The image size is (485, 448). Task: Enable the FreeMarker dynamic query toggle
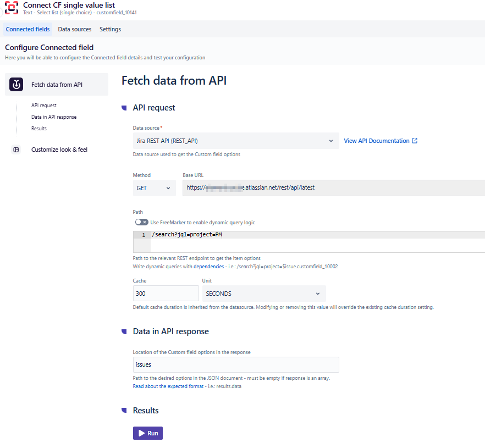point(142,222)
